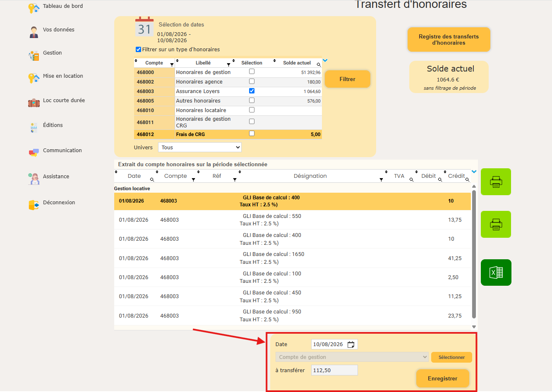Open the Mise en location key icon

click(x=34, y=78)
